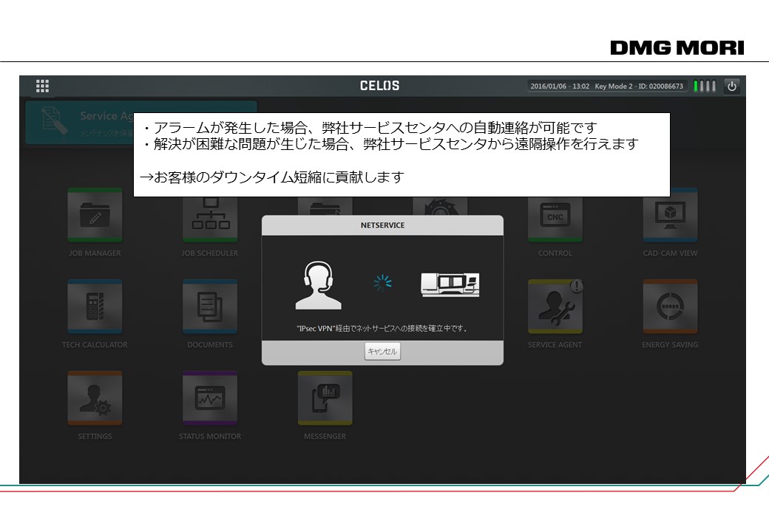Click the machine tool image in dialog
The height and width of the screenshot is (532, 769).
tap(450, 285)
